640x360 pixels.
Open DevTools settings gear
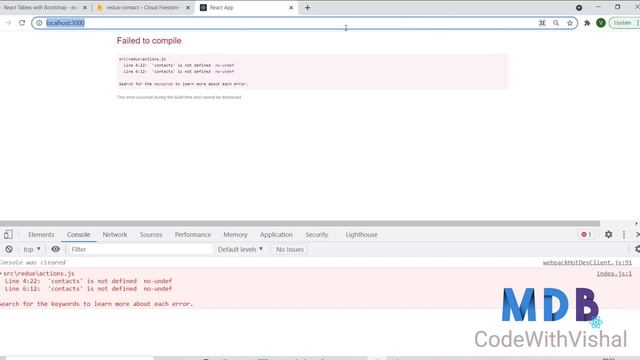tap(608, 234)
